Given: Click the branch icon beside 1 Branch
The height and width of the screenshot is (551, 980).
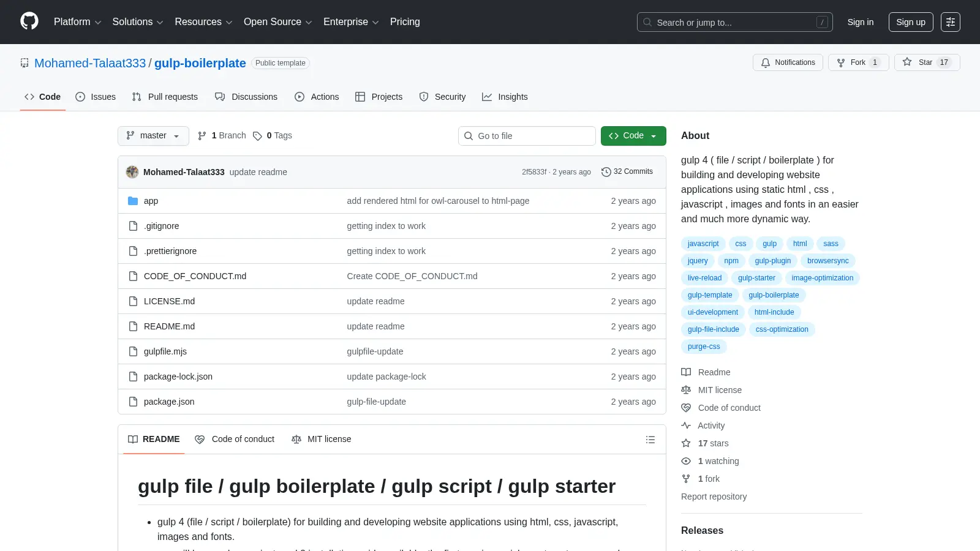Looking at the screenshot, I should (x=202, y=136).
